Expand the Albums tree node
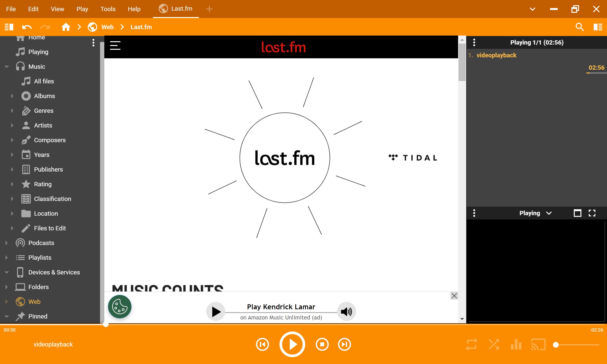 point(12,96)
